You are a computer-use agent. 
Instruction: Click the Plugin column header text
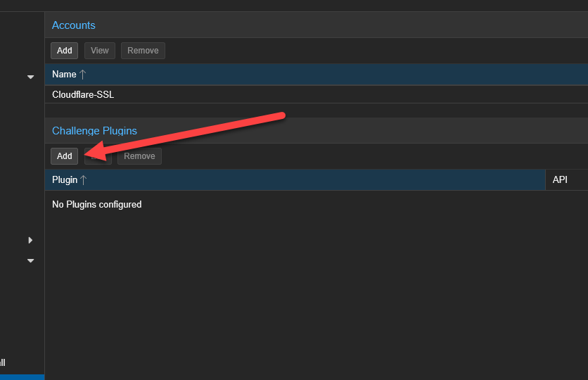[65, 180]
